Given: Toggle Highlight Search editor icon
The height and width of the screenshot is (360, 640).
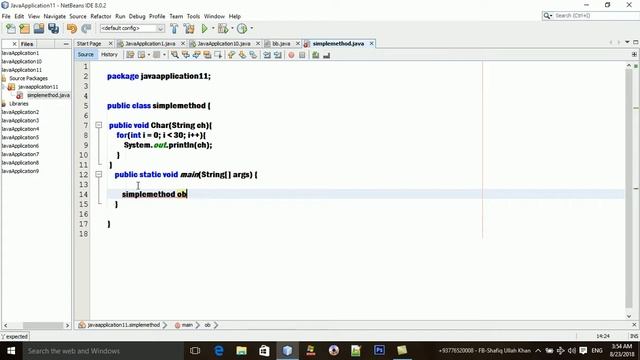Looking at the screenshot, I should (x=207, y=55).
